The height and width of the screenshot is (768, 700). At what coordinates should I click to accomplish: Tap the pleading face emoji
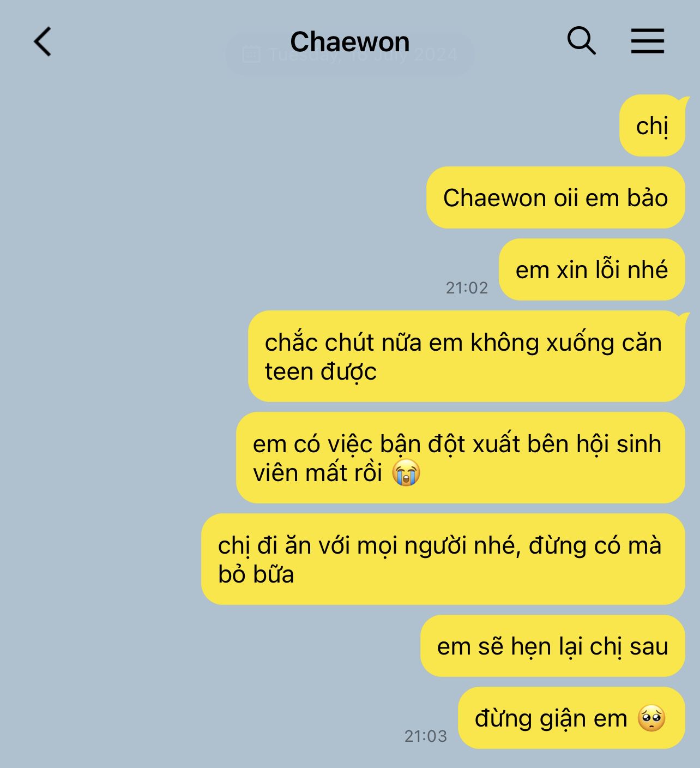coord(651,718)
